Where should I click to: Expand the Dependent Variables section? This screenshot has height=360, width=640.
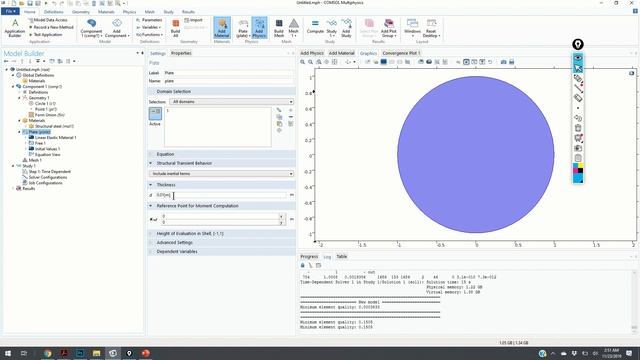click(x=151, y=251)
